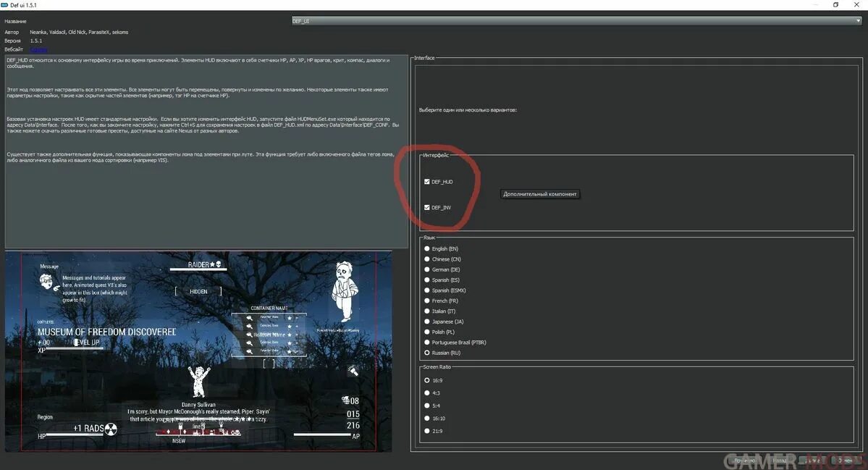The height and width of the screenshot is (470, 868).
Task: Click the 'Название' label
Action: (x=15, y=22)
